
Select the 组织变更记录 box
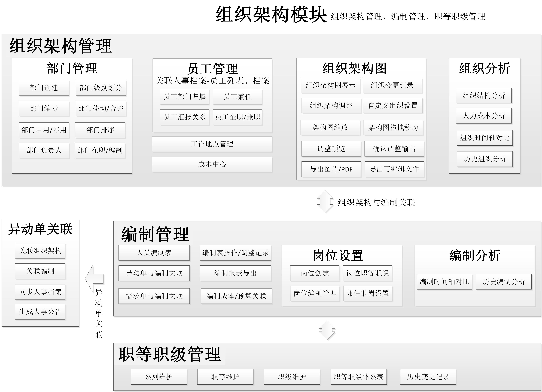pyautogui.click(x=392, y=85)
